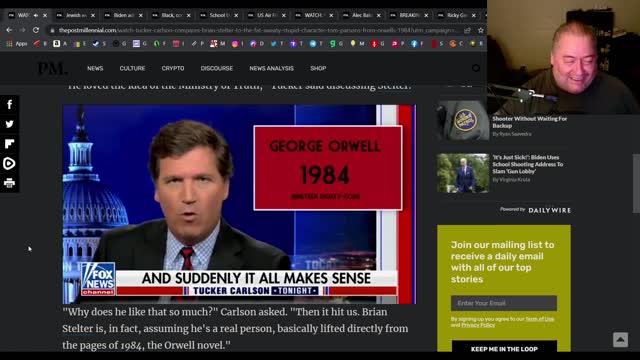Open the NEWS menu item
This screenshot has width=640, height=360.
(x=95, y=68)
